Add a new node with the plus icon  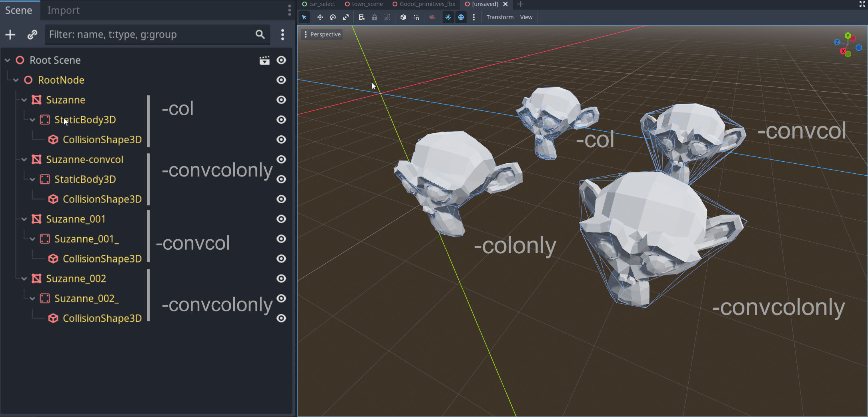(x=10, y=35)
